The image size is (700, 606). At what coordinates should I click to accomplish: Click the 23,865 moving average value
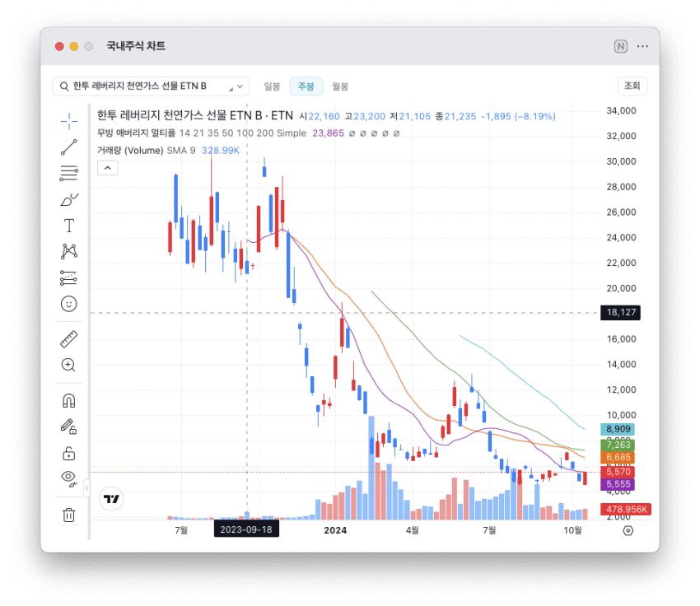328,133
